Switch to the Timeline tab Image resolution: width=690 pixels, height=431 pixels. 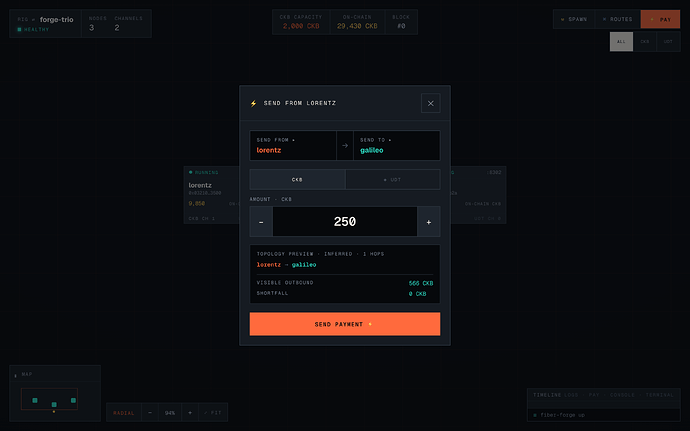(547, 395)
